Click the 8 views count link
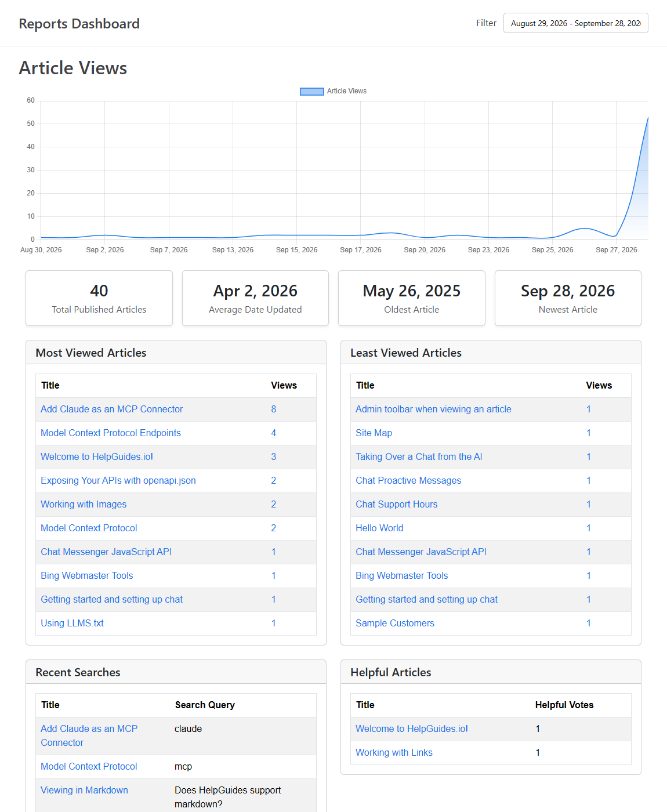 (x=274, y=409)
